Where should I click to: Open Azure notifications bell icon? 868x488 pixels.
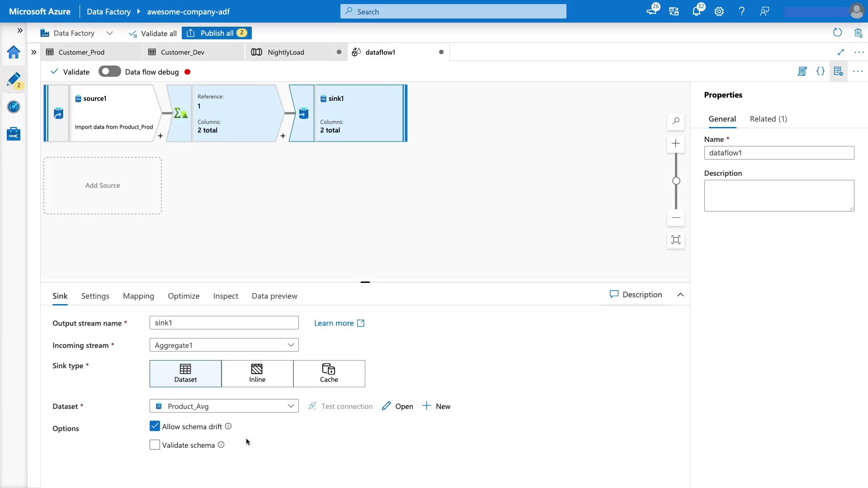696,11
